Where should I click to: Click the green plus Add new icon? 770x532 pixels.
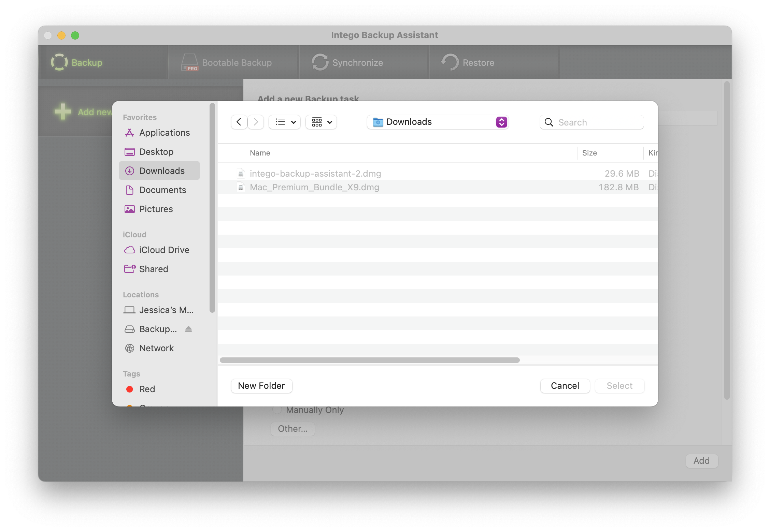tap(63, 112)
